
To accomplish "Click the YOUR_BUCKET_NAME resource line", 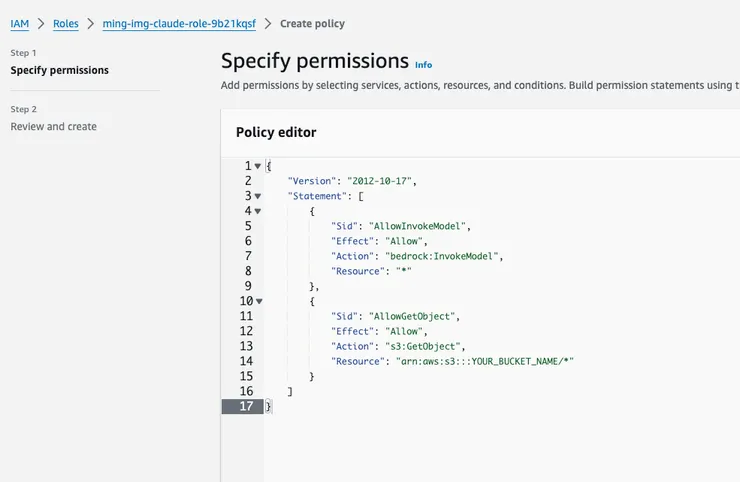I will click(453, 361).
